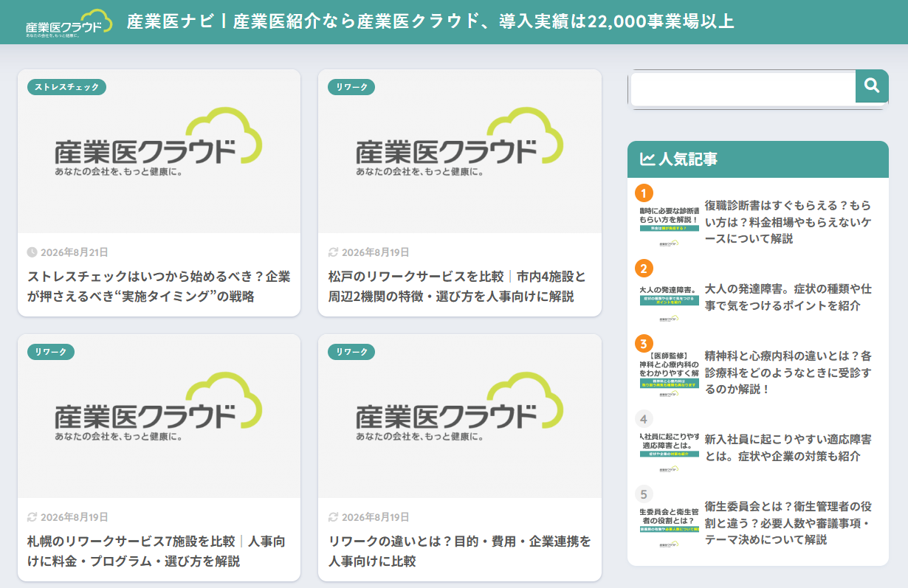Image resolution: width=908 pixels, height=588 pixels.
Task: Select ストレスチェック category tag on first card
Action: point(67,87)
